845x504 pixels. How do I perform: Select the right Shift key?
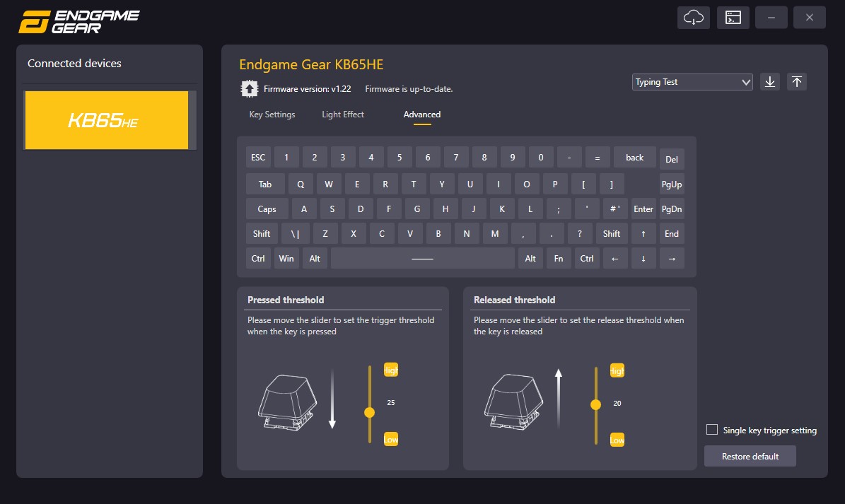(611, 234)
